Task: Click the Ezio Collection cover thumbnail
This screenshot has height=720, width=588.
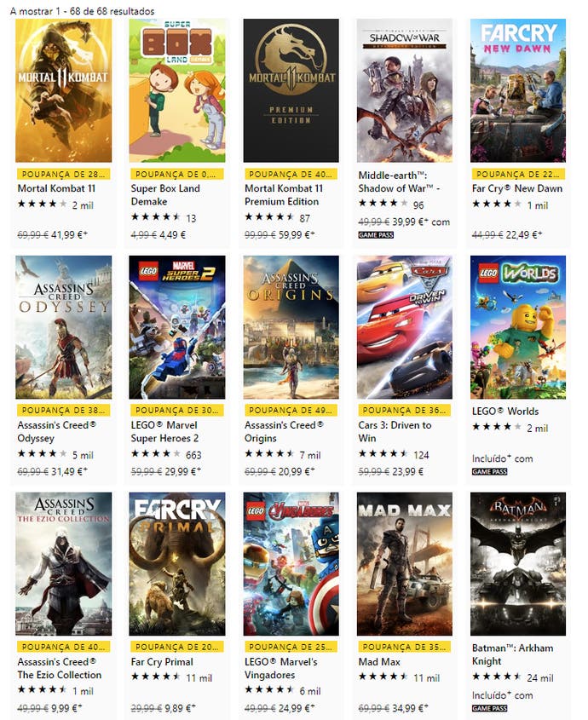Action: click(x=63, y=564)
